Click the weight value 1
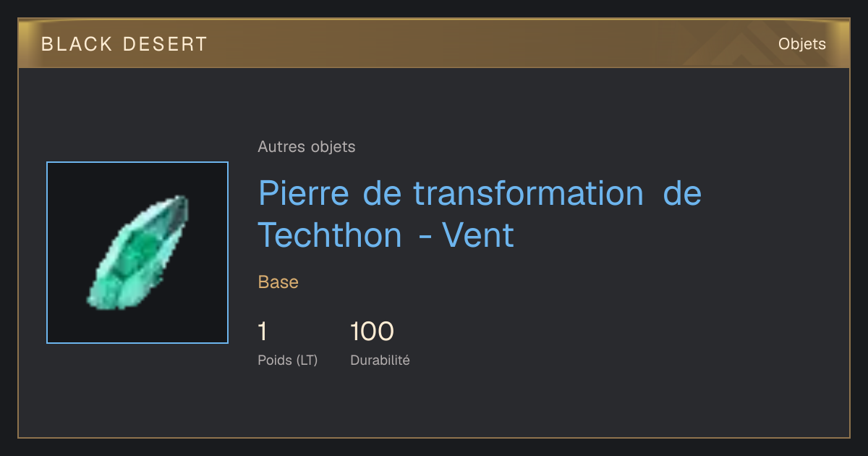This screenshot has width=868, height=456. point(263,332)
